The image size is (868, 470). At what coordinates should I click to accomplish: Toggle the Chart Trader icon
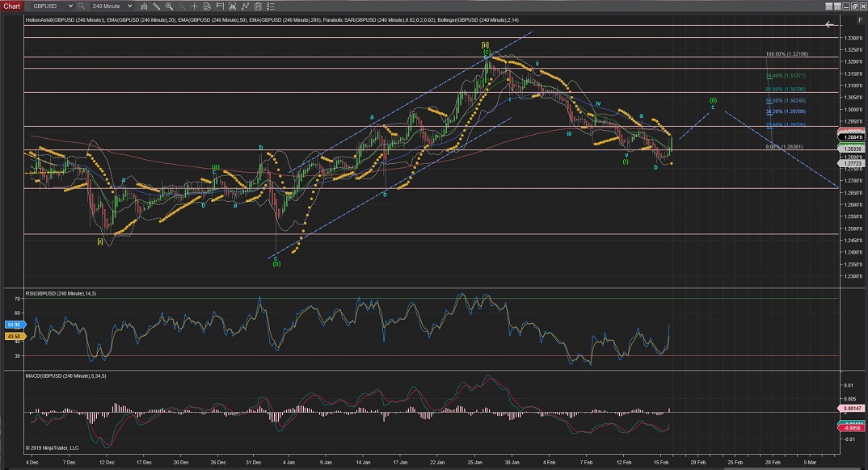220,6
